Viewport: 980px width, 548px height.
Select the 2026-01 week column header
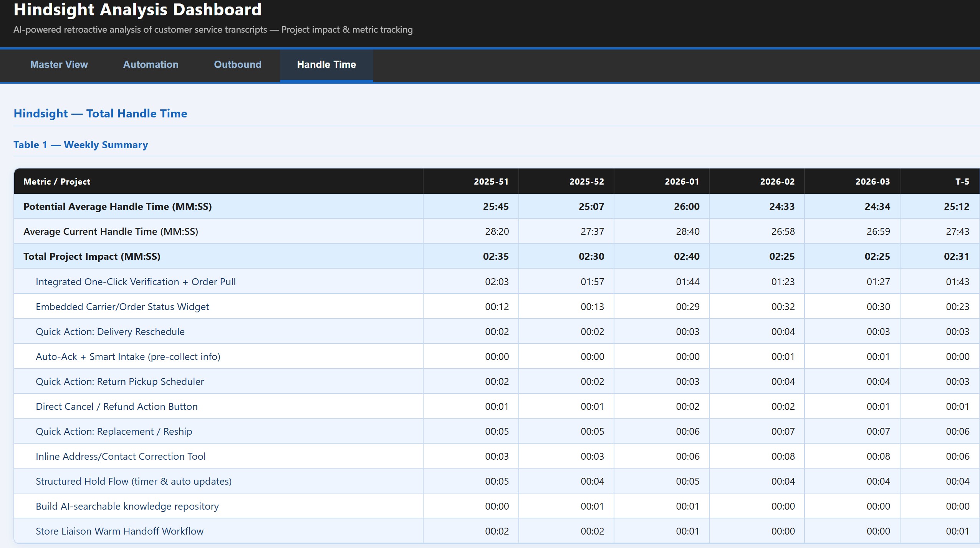682,182
